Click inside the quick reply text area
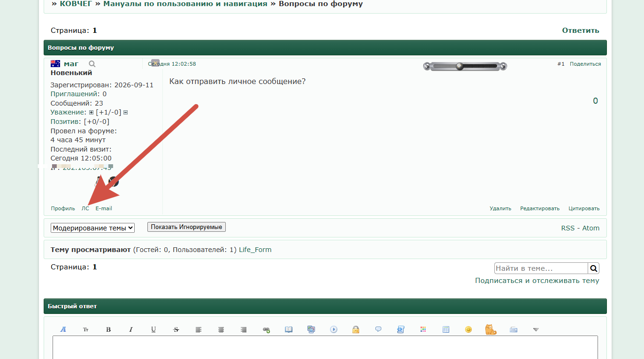The image size is (644, 359). pos(325,347)
